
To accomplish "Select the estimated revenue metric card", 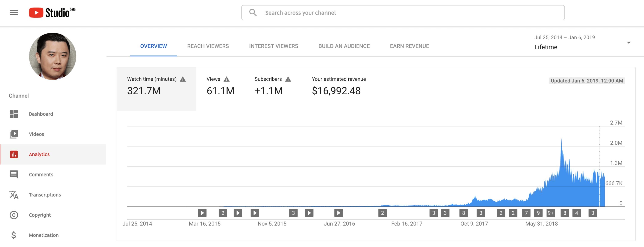I will (x=339, y=86).
